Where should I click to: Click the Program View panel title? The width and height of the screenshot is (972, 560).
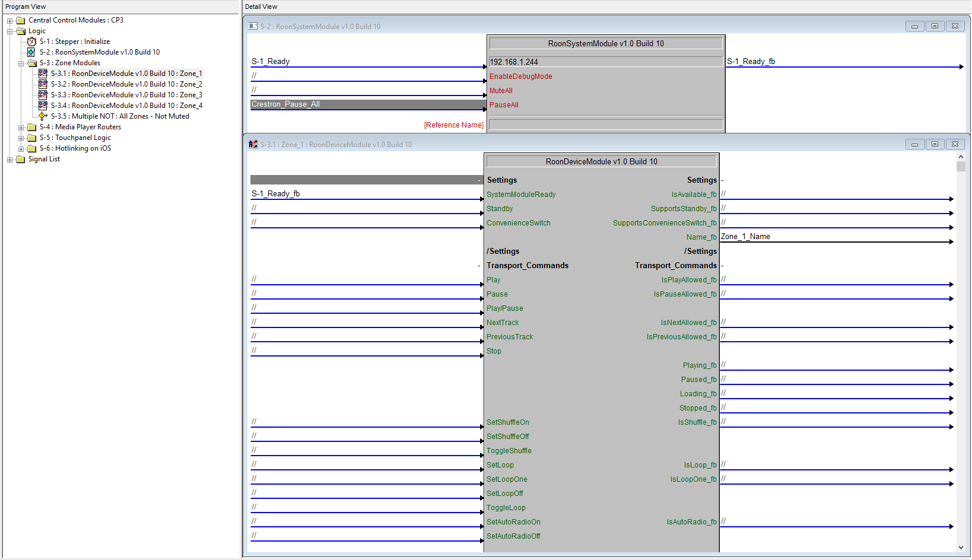pyautogui.click(x=26, y=7)
